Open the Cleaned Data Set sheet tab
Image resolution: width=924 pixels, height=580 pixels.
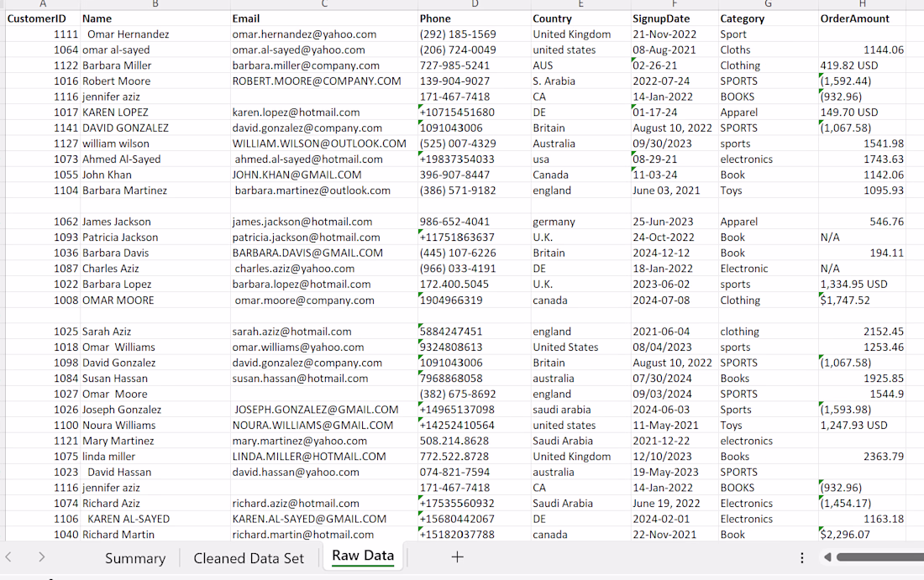249,558
